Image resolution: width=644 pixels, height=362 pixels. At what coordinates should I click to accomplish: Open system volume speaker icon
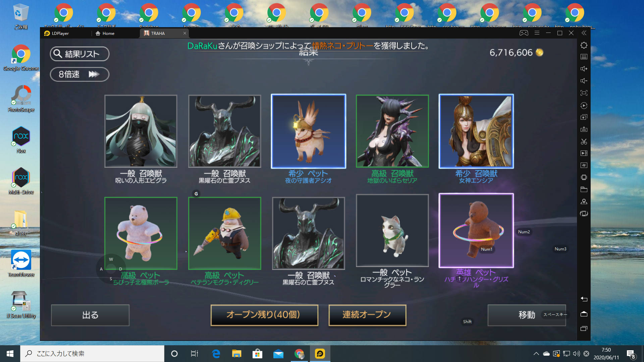576,354
